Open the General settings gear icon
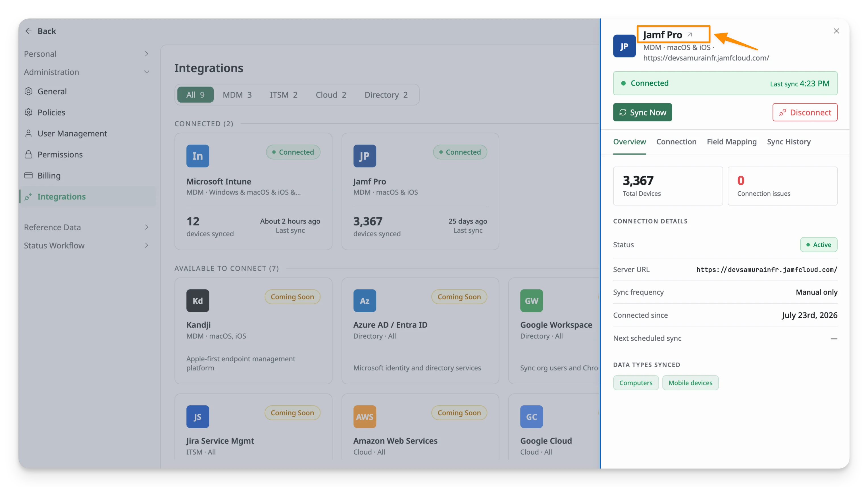The height and width of the screenshot is (487, 868). pyautogui.click(x=29, y=91)
